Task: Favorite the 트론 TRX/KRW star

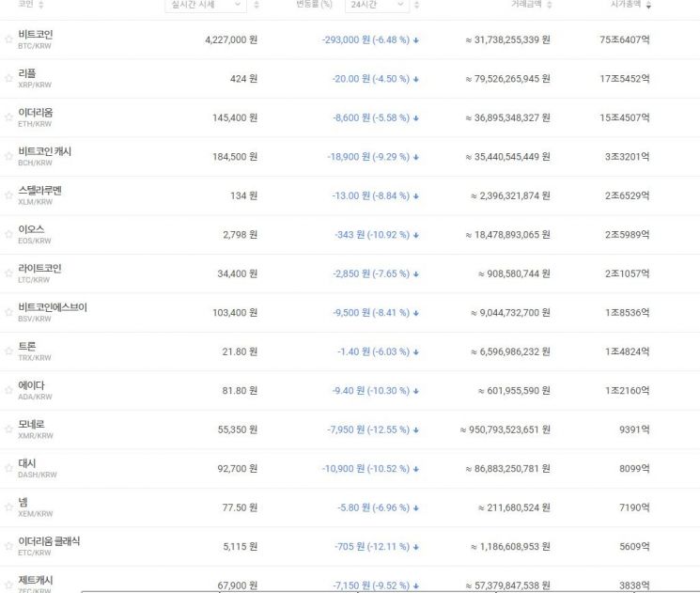Action: click(8, 351)
